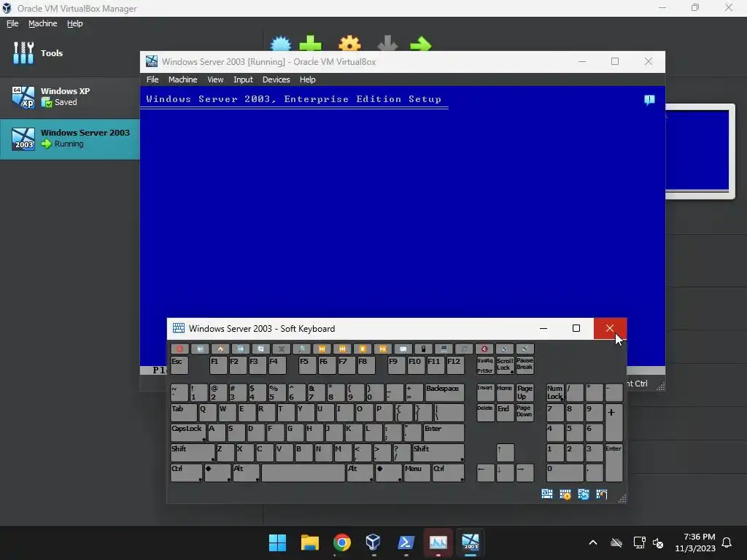
Task: Click the Tab key
Action: coord(183,413)
